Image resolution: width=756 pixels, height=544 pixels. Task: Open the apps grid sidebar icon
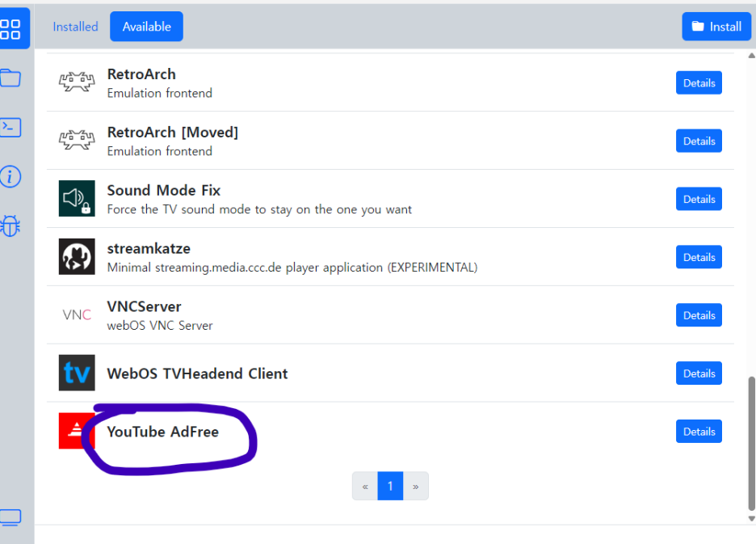(x=10, y=29)
